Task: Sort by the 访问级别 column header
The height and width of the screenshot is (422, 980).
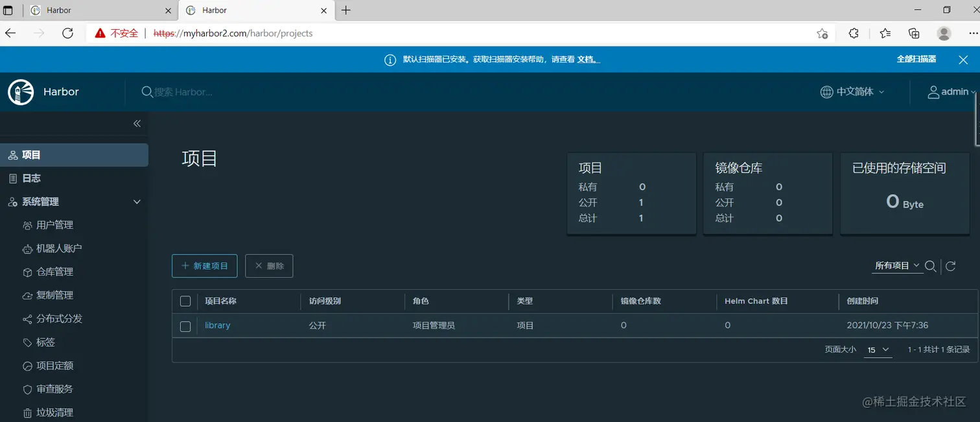Action: coord(325,301)
